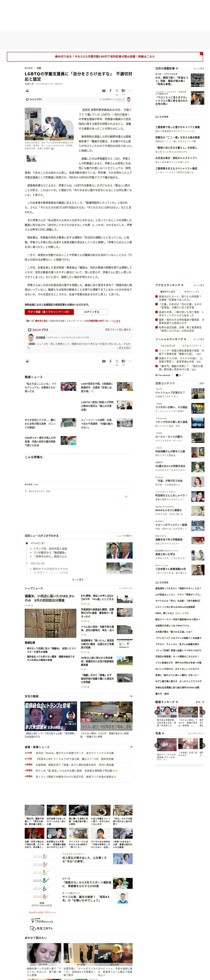Share article by mail icon under the headline
The height and width of the screenshot is (980, 210).
[x=104, y=91]
